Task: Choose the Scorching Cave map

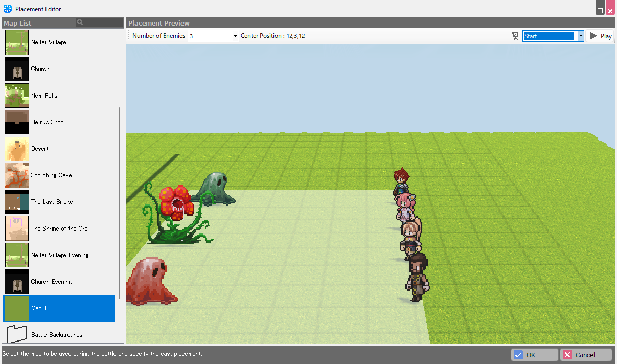Action: click(51, 175)
